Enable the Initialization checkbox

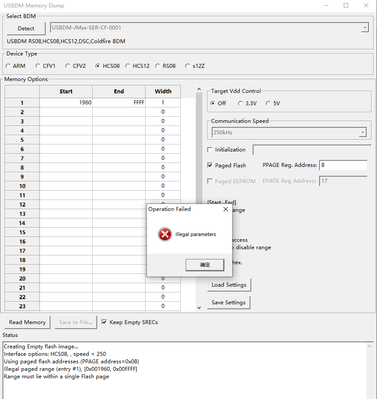(x=210, y=150)
